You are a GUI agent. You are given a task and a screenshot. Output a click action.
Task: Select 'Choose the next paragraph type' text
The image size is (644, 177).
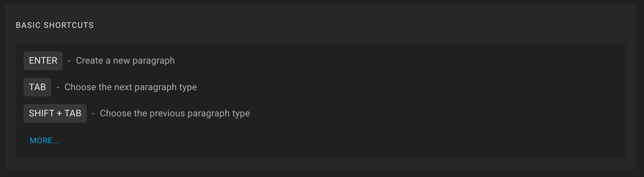131,87
